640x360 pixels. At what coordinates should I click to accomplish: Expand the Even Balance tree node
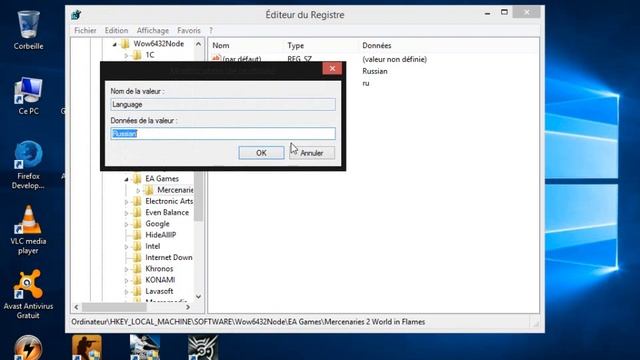[126, 213]
